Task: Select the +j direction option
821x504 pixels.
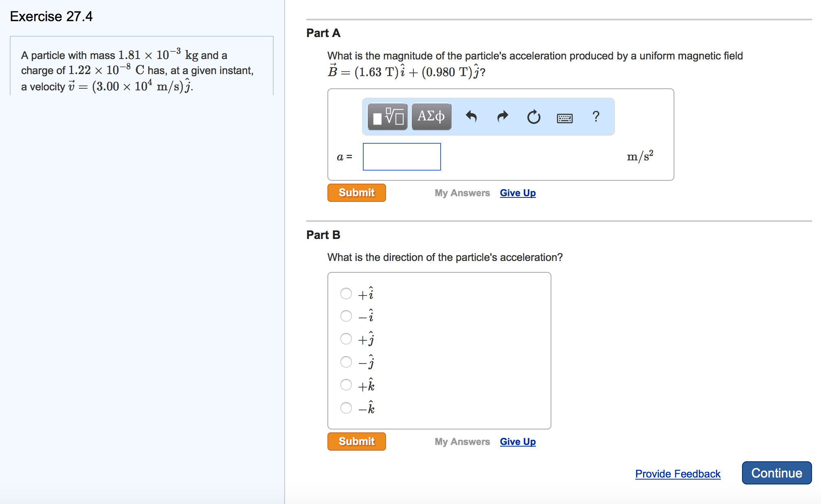Action: coord(346,339)
